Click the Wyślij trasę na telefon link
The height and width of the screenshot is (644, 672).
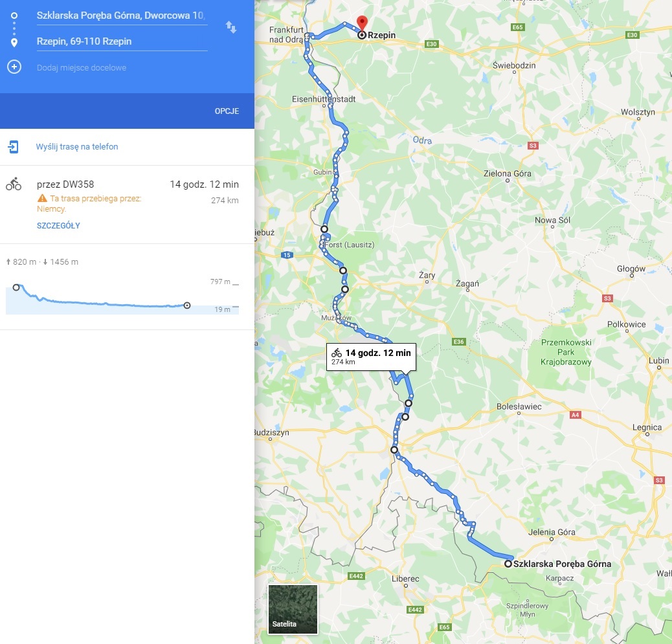pos(77,146)
